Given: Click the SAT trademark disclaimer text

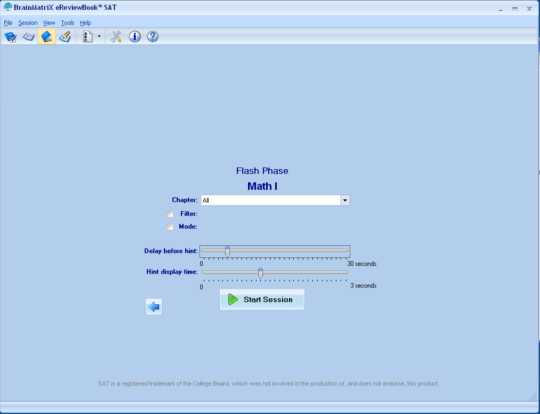Looking at the screenshot, I should tap(269, 383).
